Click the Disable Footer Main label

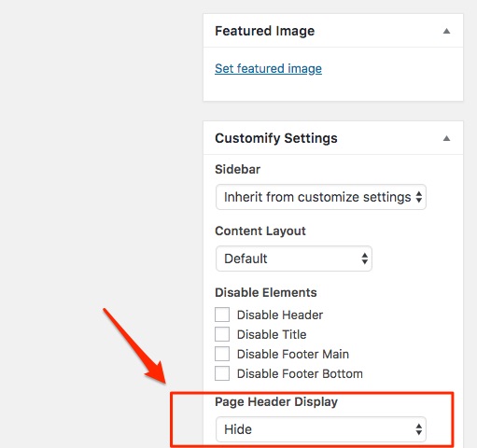point(293,354)
